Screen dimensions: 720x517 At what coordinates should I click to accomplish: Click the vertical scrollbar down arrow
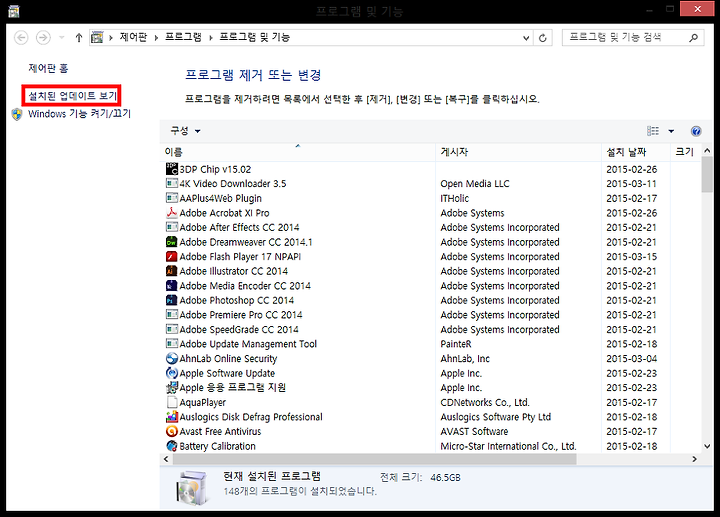coord(707,446)
